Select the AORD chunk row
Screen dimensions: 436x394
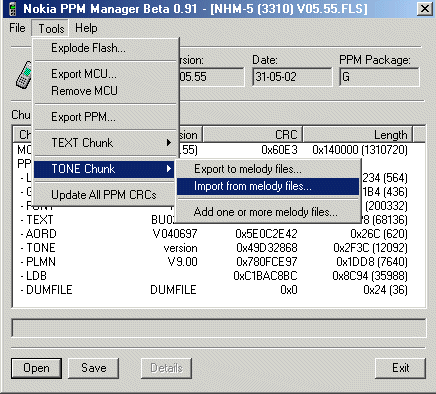coord(219,234)
